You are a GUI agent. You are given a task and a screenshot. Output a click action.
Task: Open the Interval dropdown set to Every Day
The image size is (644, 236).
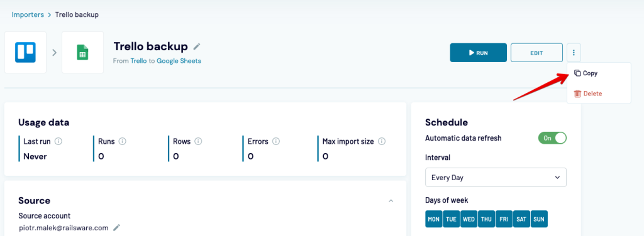click(x=496, y=178)
